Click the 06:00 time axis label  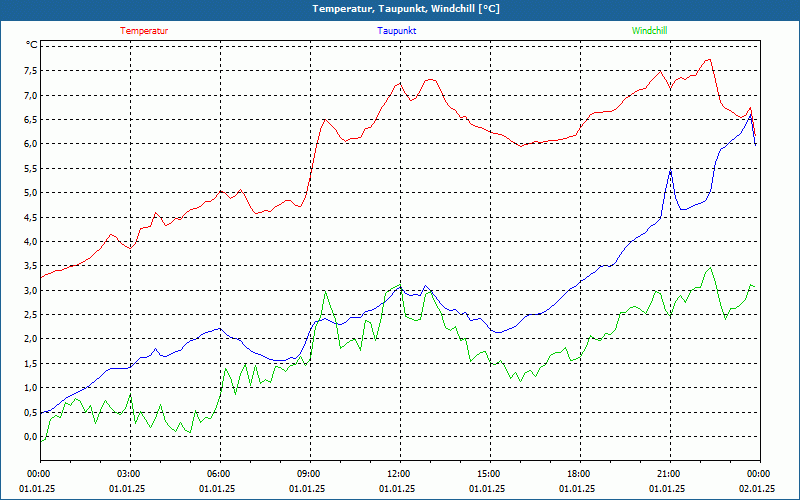[x=220, y=474]
